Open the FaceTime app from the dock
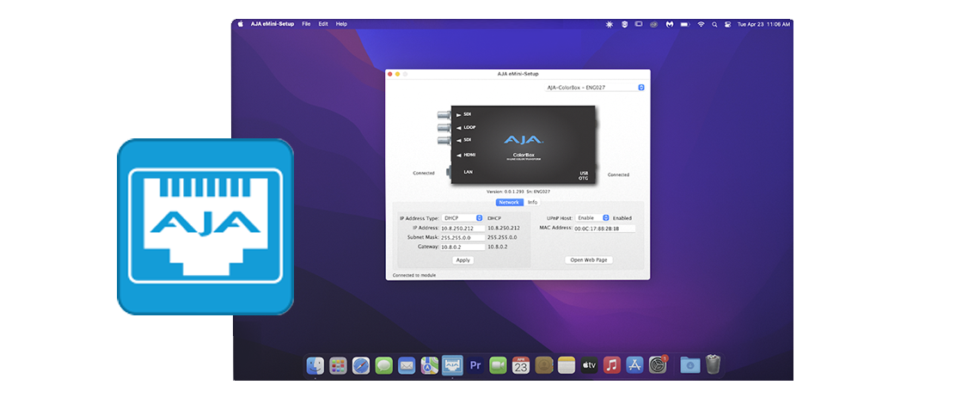 pos(498,365)
